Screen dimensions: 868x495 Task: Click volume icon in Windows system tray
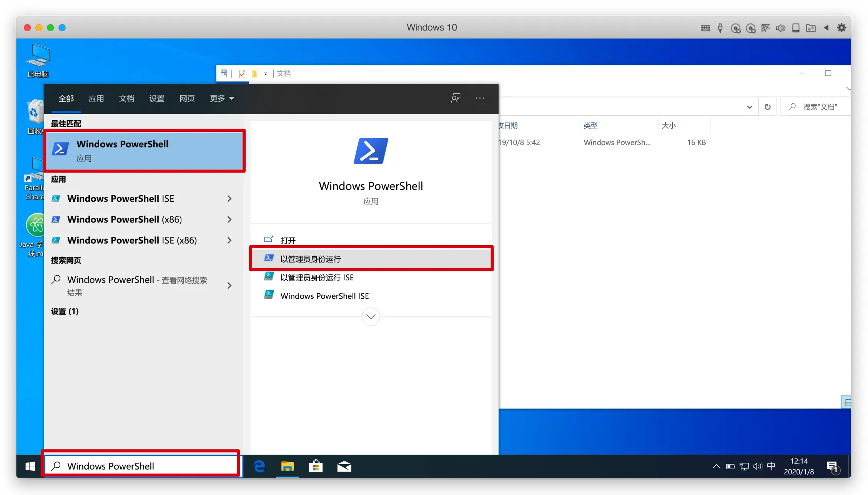pos(757,467)
